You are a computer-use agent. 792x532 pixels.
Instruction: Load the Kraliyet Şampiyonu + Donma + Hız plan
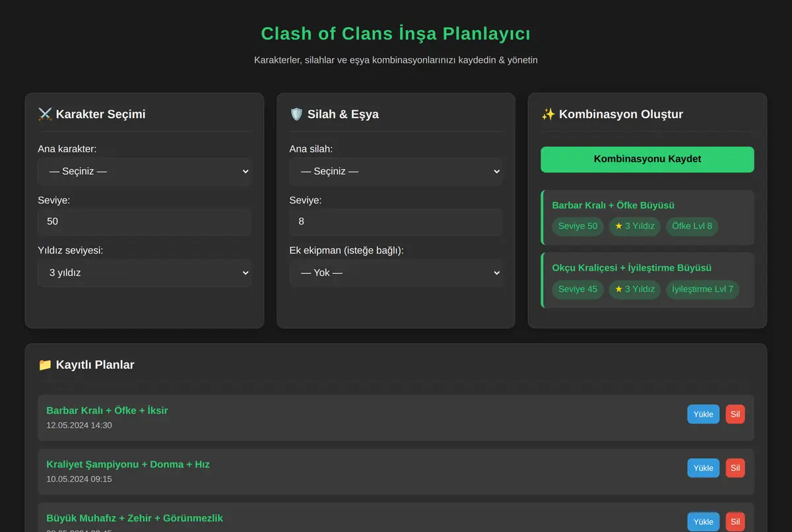704,468
